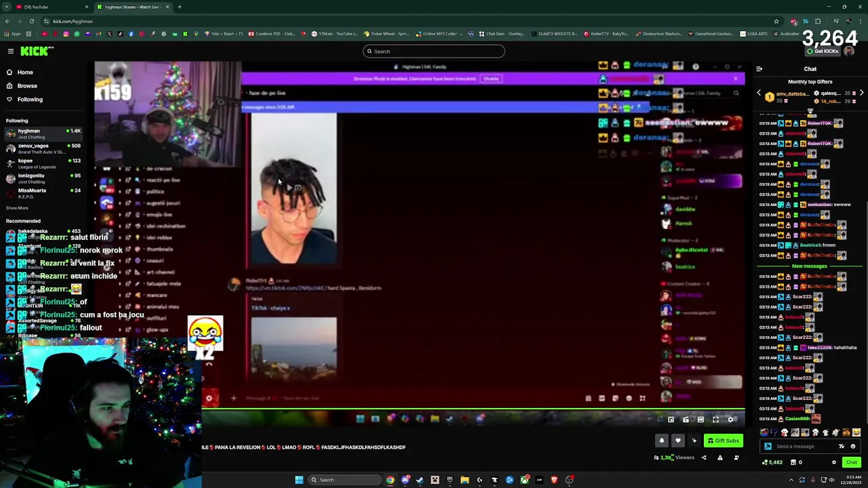
Task: Expand Show more in Following list
Action: (x=17, y=208)
